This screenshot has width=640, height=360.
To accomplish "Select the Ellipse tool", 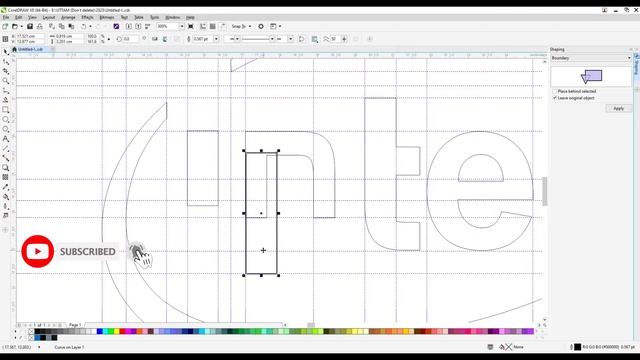I will click(x=6, y=120).
